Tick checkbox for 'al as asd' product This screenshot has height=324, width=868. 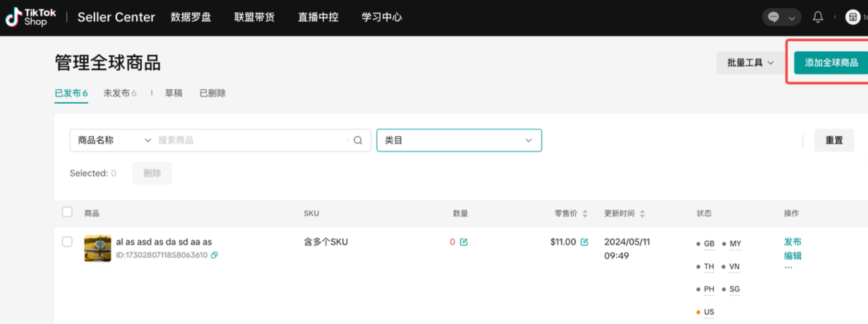(67, 241)
